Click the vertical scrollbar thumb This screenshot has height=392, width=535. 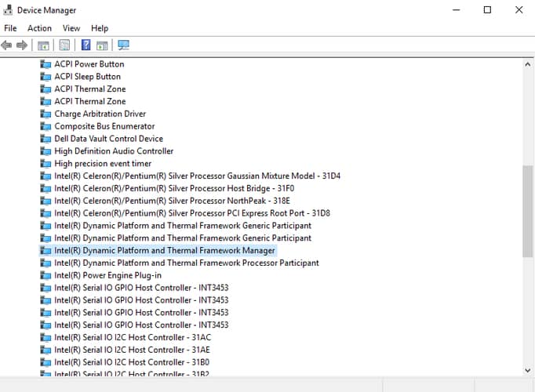[527, 212]
